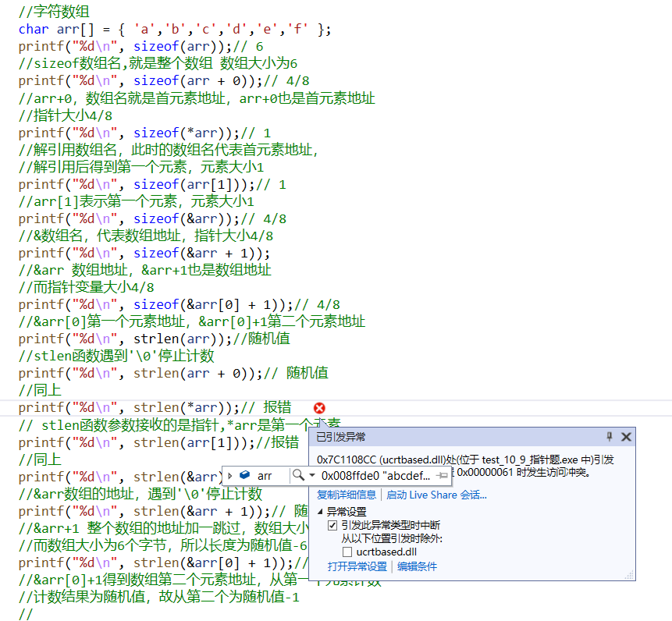Pin the arr datatip to source
This screenshot has height=621, width=672.
coord(442,475)
